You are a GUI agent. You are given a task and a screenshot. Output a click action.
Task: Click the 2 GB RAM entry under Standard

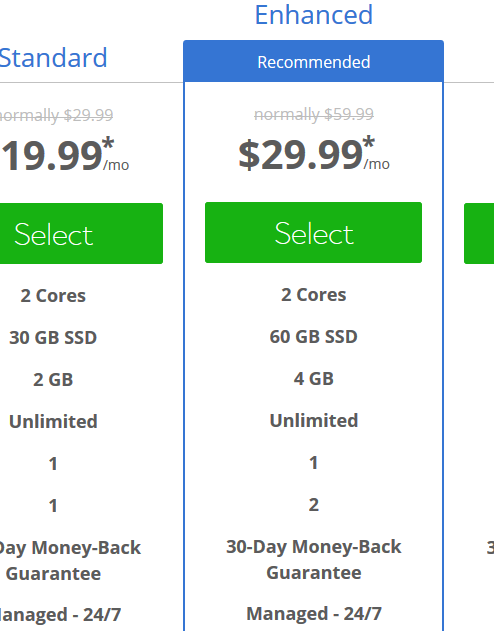(53, 379)
